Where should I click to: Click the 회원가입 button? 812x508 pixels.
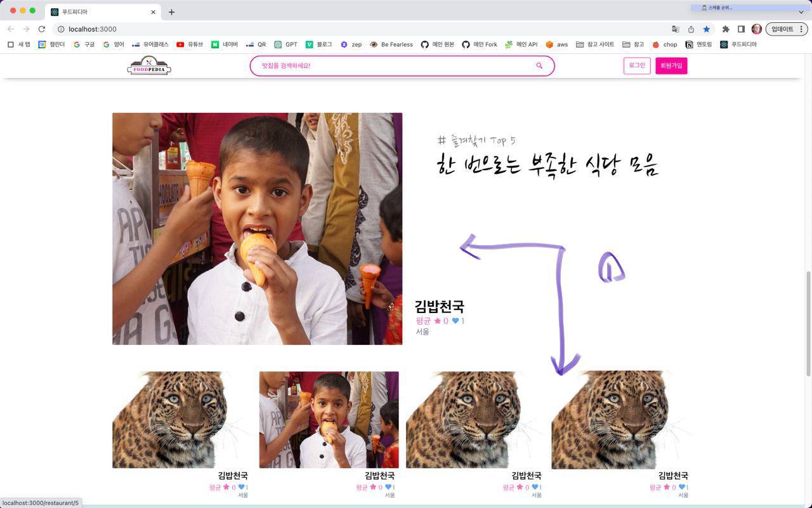(671, 65)
